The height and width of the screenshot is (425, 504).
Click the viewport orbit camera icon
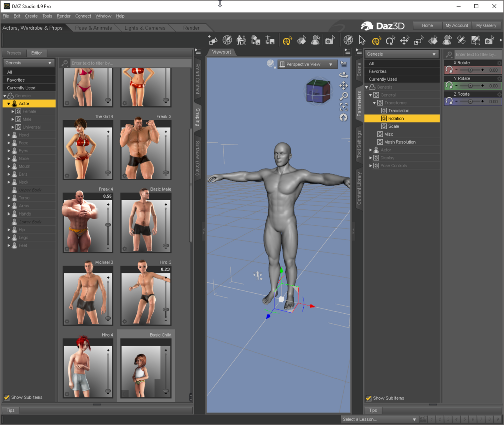pyautogui.click(x=344, y=75)
